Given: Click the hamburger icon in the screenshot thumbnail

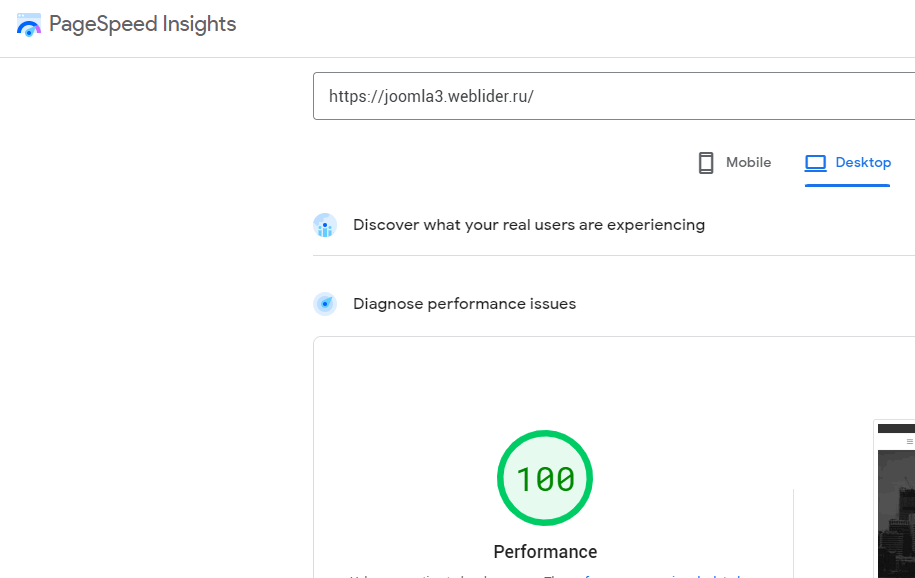Looking at the screenshot, I should click(910, 441).
